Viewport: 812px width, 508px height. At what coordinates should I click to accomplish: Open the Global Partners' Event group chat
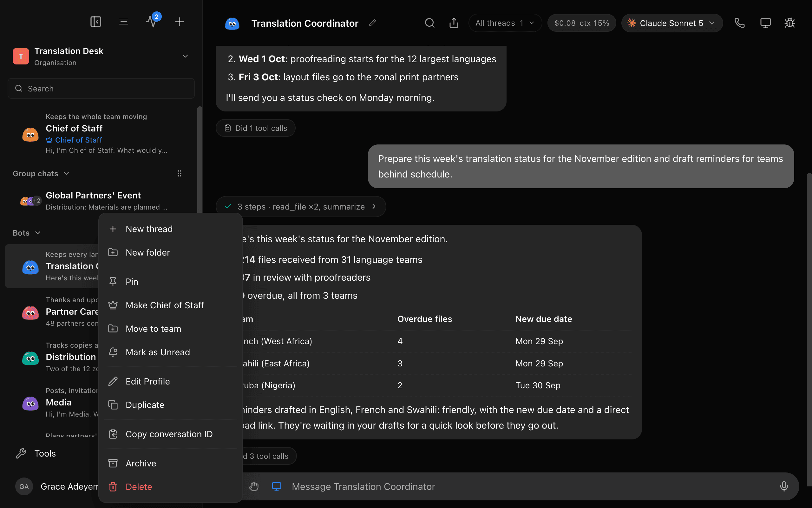tap(101, 201)
